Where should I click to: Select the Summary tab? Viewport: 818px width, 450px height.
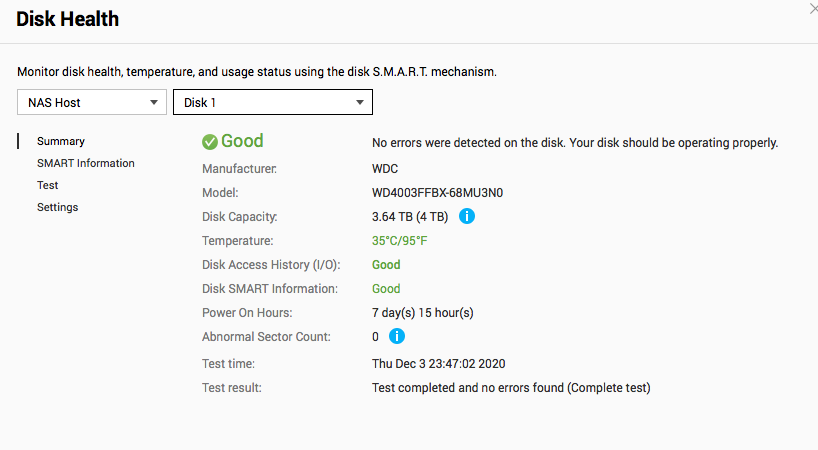point(61,141)
